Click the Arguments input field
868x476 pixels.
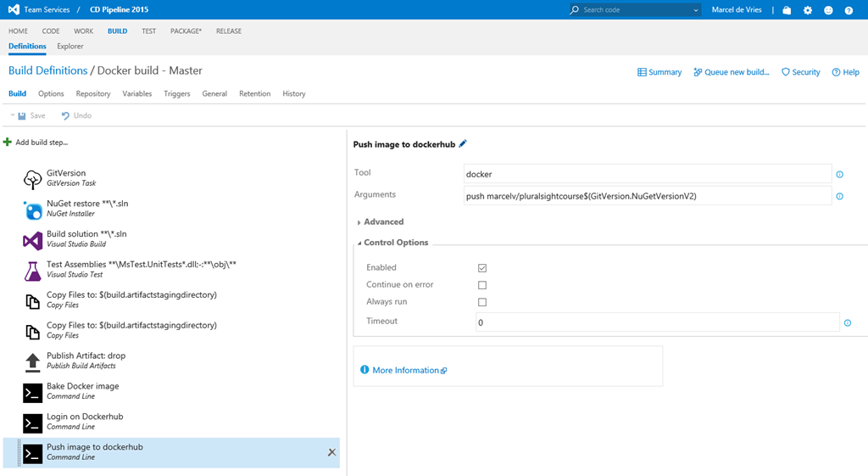pyautogui.click(x=647, y=196)
